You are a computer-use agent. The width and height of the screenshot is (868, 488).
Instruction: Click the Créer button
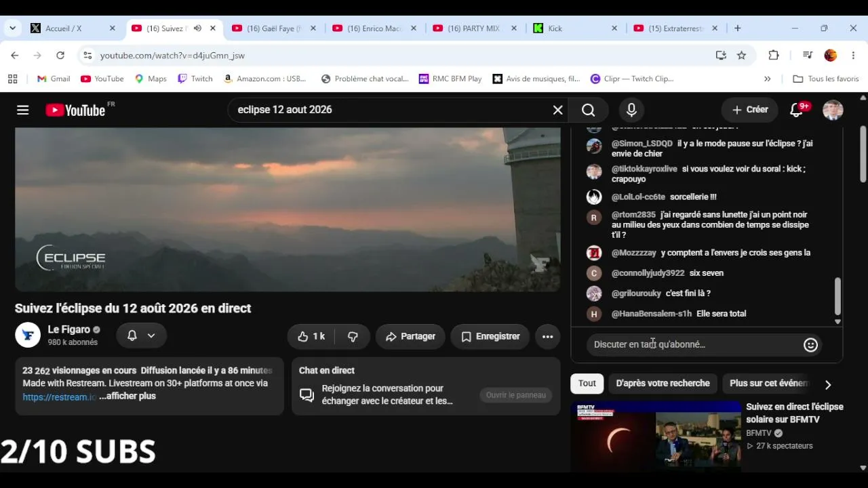pyautogui.click(x=750, y=110)
